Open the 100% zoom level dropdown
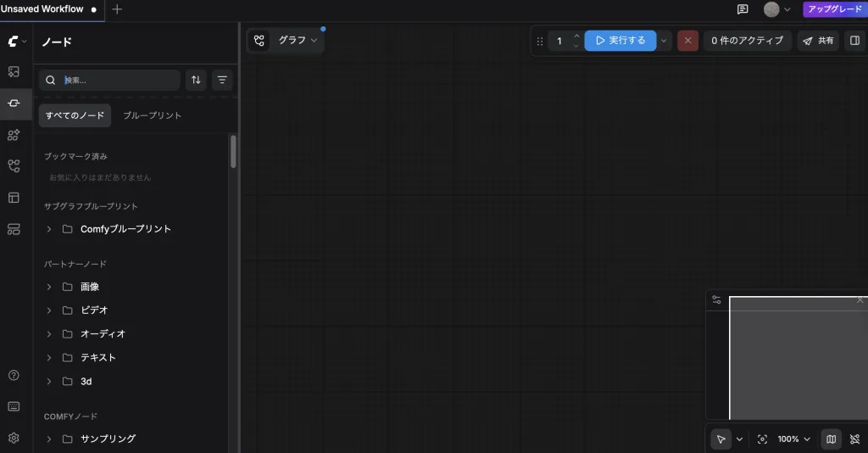 click(x=794, y=439)
